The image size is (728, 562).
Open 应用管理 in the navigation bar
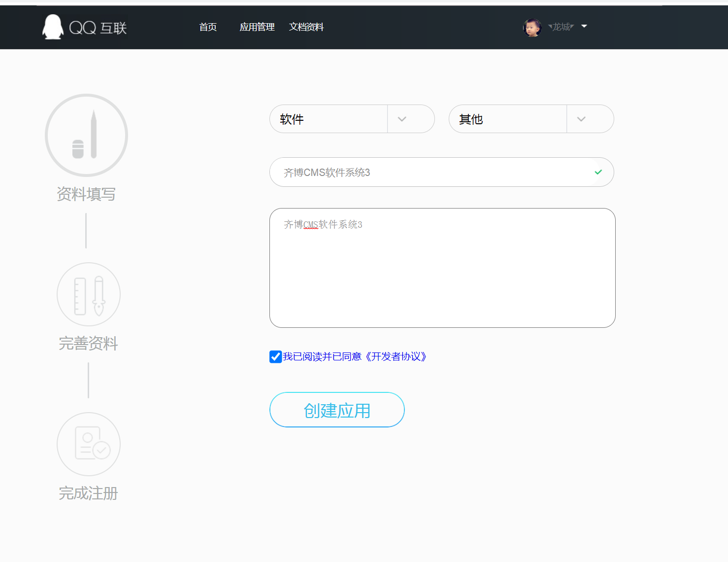[x=257, y=27]
